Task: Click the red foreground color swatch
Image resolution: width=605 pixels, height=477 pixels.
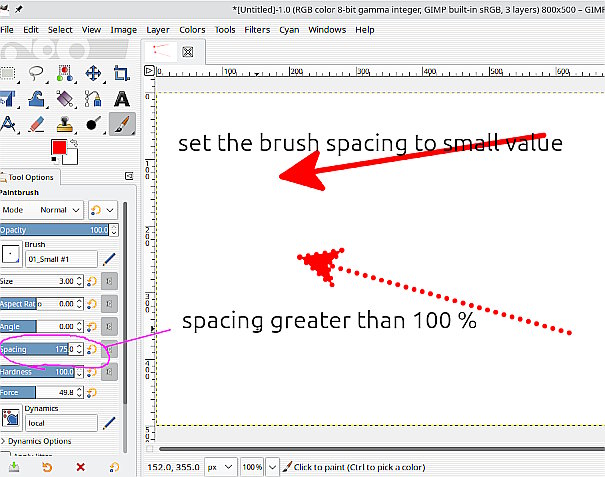Action: [59, 149]
